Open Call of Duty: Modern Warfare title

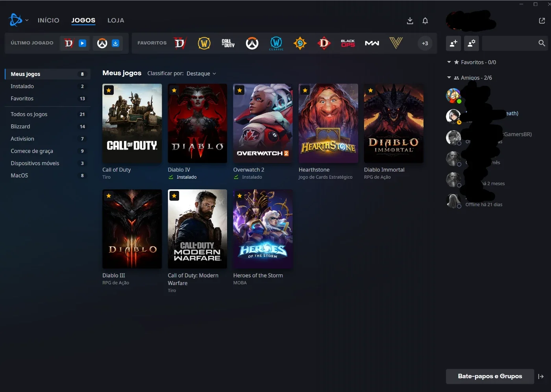pyautogui.click(x=193, y=279)
